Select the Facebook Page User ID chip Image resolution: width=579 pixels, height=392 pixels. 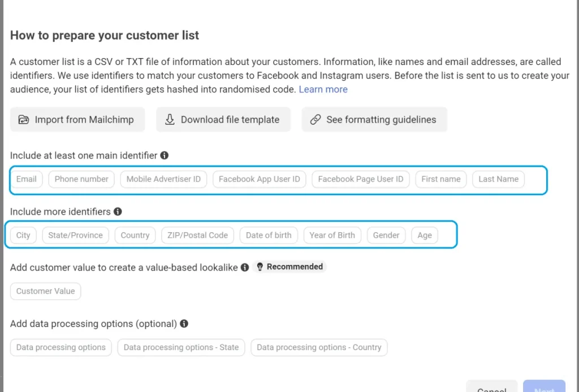[361, 179]
